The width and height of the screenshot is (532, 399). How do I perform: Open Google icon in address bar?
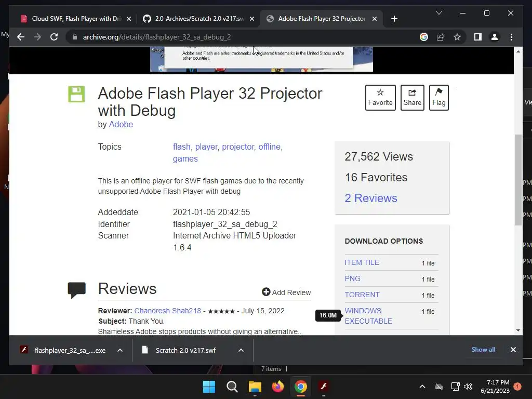(424, 37)
